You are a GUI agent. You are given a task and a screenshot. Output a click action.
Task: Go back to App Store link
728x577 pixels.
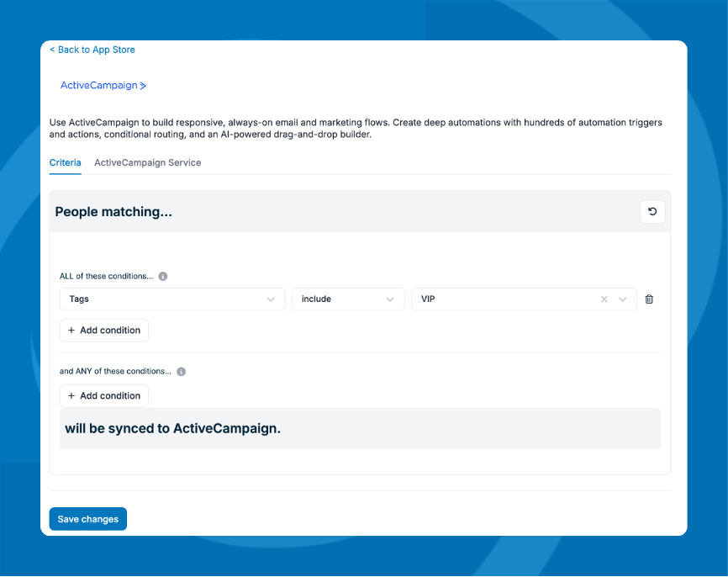(x=92, y=50)
